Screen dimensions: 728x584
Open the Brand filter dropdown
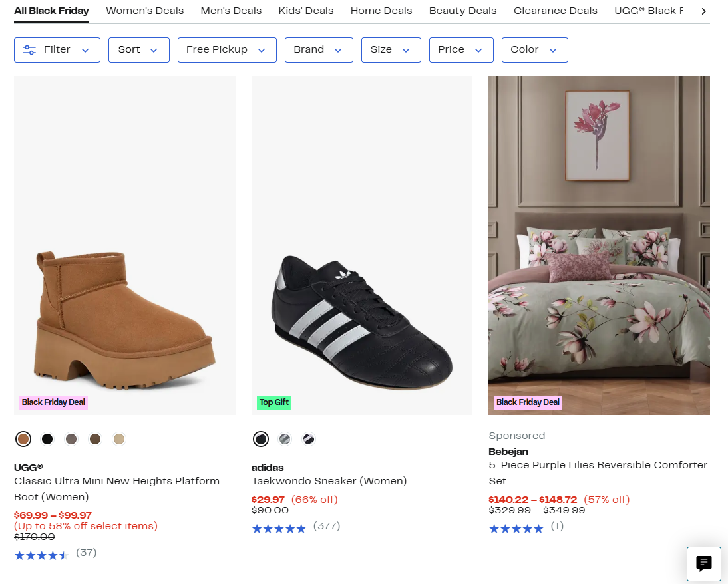coord(318,50)
